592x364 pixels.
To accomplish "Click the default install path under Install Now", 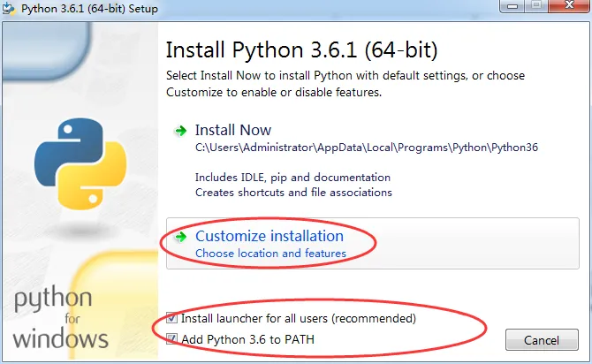I will pos(367,148).
